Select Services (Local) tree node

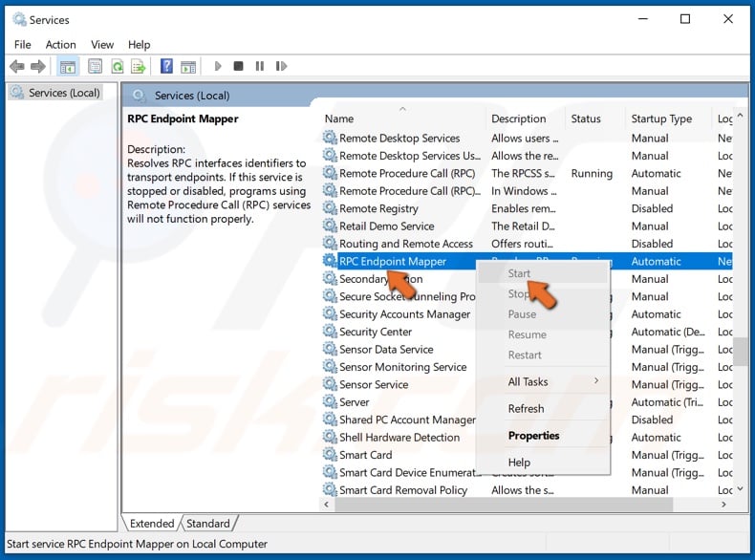[56, 93]
